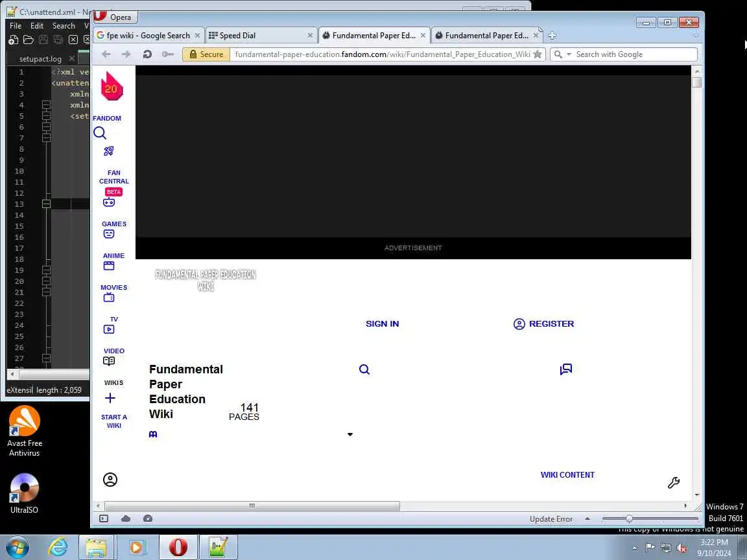Screen dimensions: 747x560
Task: Open a new tab with plus button
Action: tap(552, 35)
